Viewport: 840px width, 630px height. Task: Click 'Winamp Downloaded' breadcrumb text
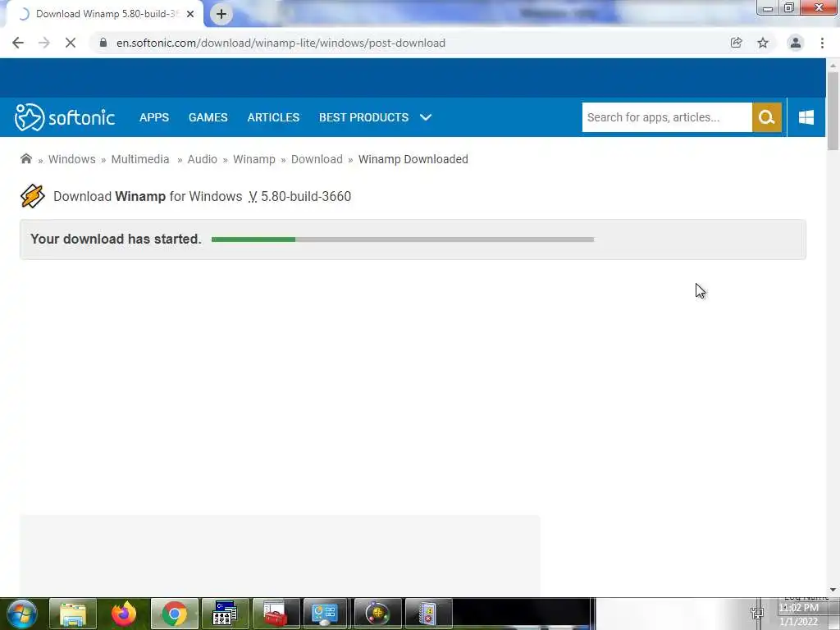413,159
